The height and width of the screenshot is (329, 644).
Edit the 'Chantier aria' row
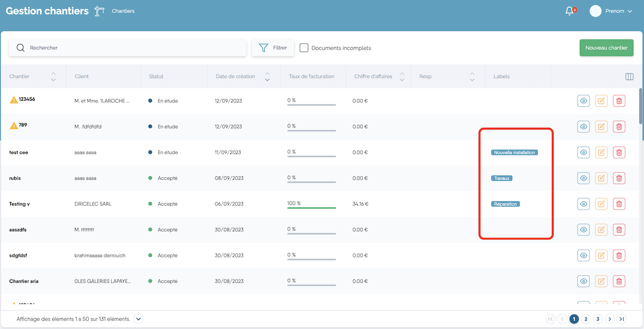(601, 281)
